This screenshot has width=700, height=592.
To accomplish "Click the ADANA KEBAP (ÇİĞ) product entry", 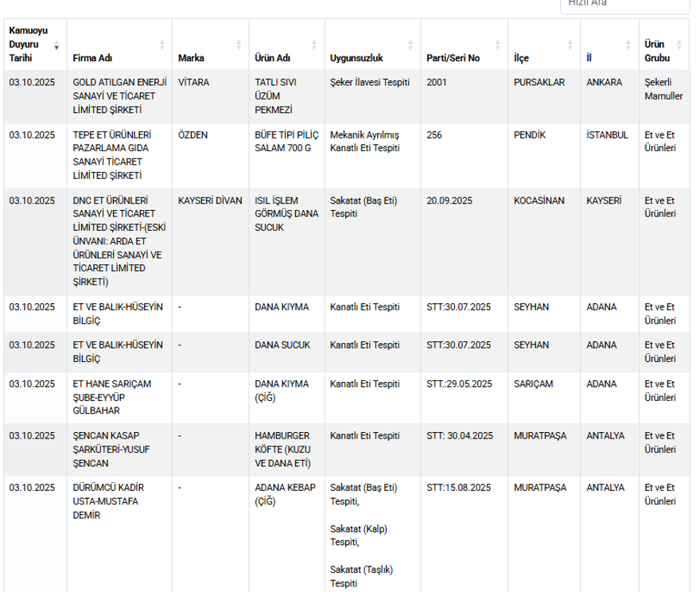I will click(x=285, y=493).
